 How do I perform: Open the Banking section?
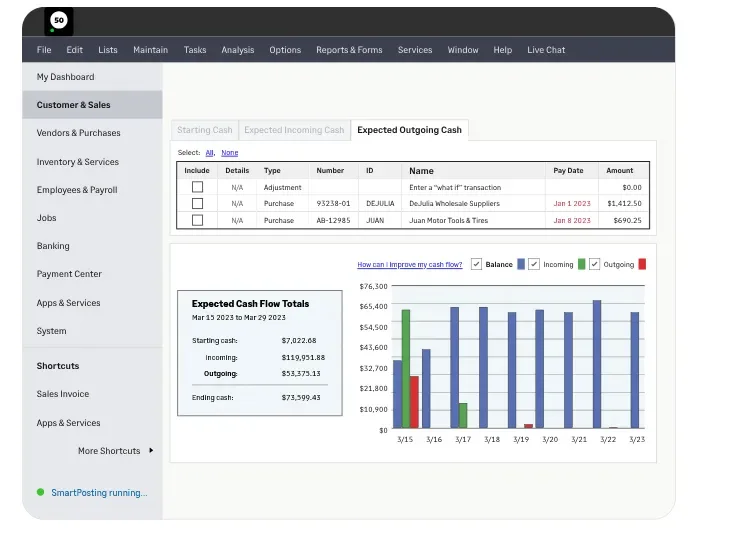[x=53, y=246]
